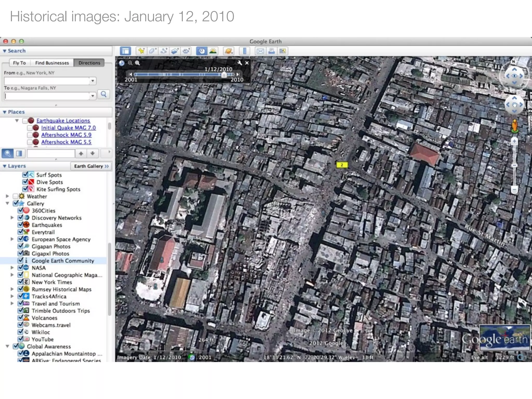Open Initial Quake MAG 7.0 link
The height and width of the screenshot is (399, 532).
pos(68,128)
